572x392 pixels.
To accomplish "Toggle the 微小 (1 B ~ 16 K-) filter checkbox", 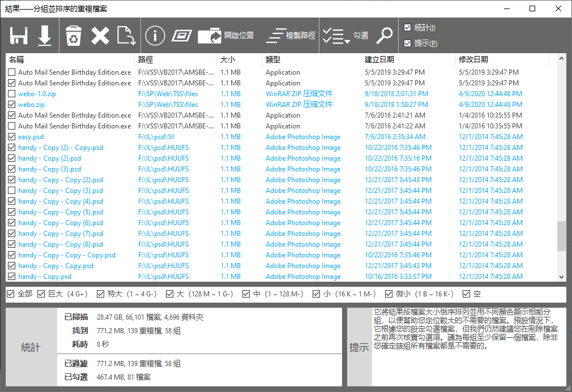I will [389, 294].
